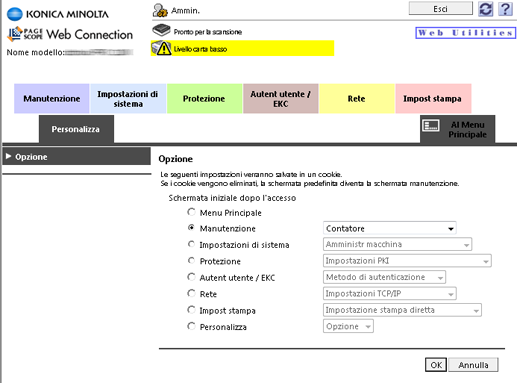This screenshot has width=517, height=383.
Task: Click the Esci logout button
Action: point(441,9)
